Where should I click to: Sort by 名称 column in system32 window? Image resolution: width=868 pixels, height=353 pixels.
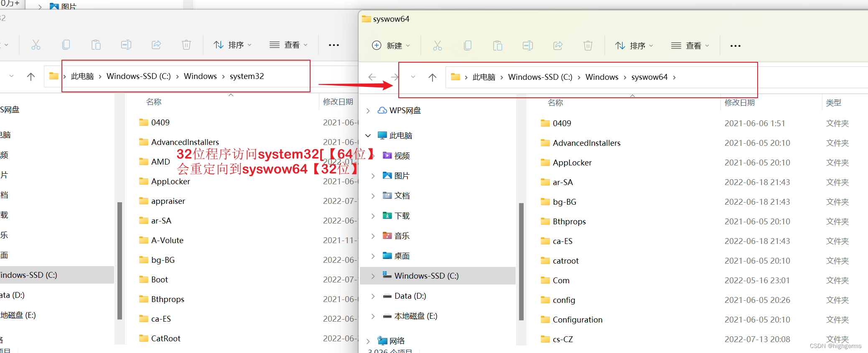click(x=154, y=102)
